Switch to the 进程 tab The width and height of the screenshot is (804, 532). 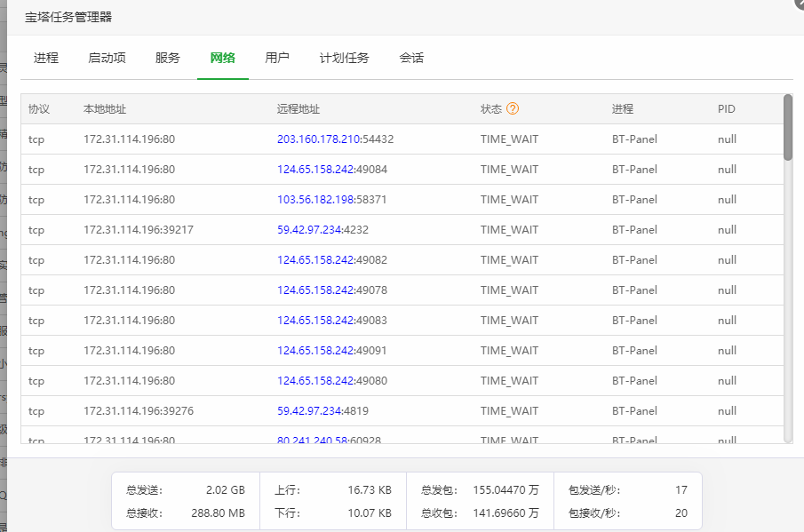[46, 58]
